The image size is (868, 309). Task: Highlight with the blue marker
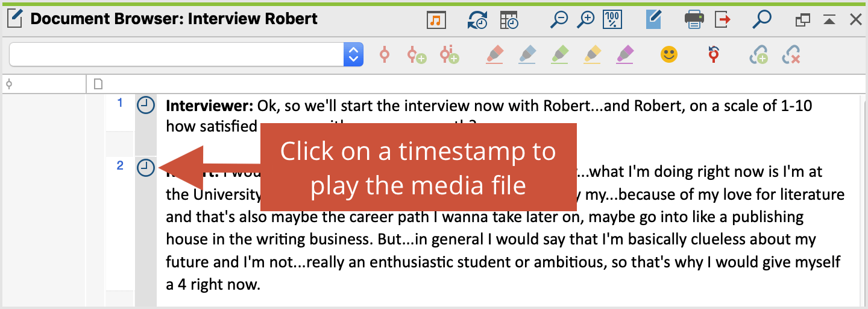[527, 55]
